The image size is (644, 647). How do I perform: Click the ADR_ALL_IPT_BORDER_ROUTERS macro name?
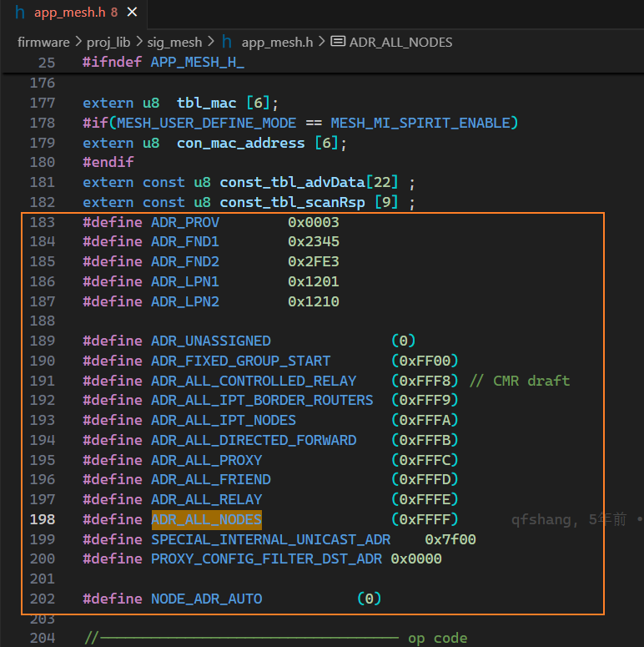tap(262, 400)
